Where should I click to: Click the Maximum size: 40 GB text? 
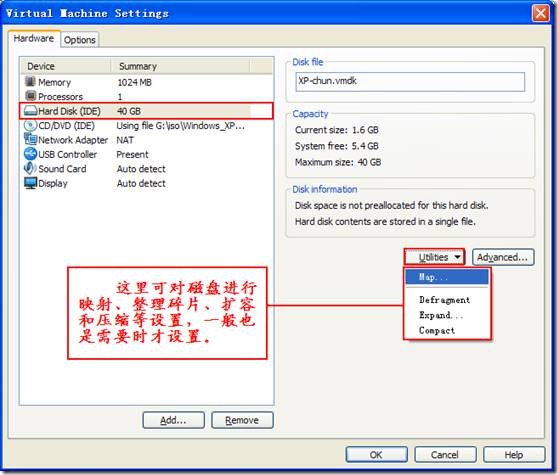[338, 162]
